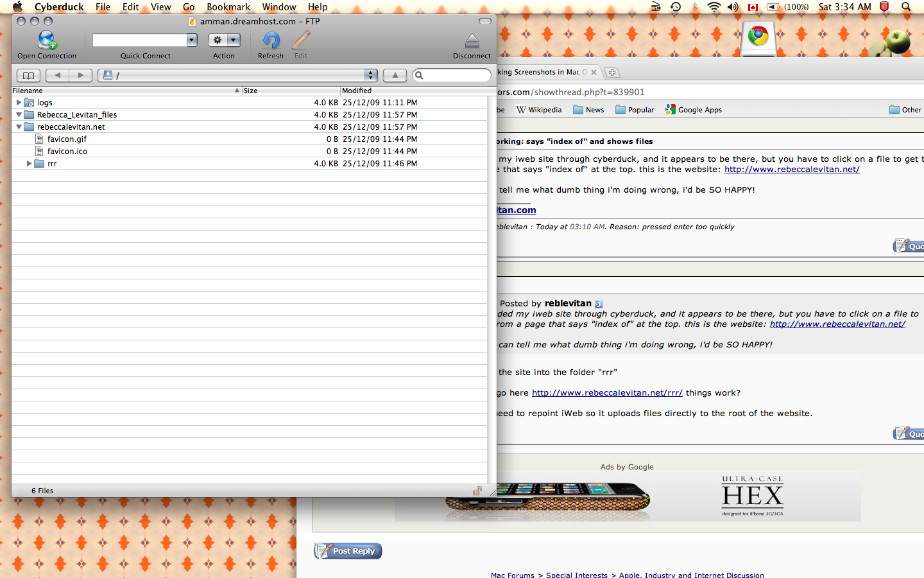Screen dimensions: 924x578
Task: Click the volume menu bar icon
Action: point(733,7)
